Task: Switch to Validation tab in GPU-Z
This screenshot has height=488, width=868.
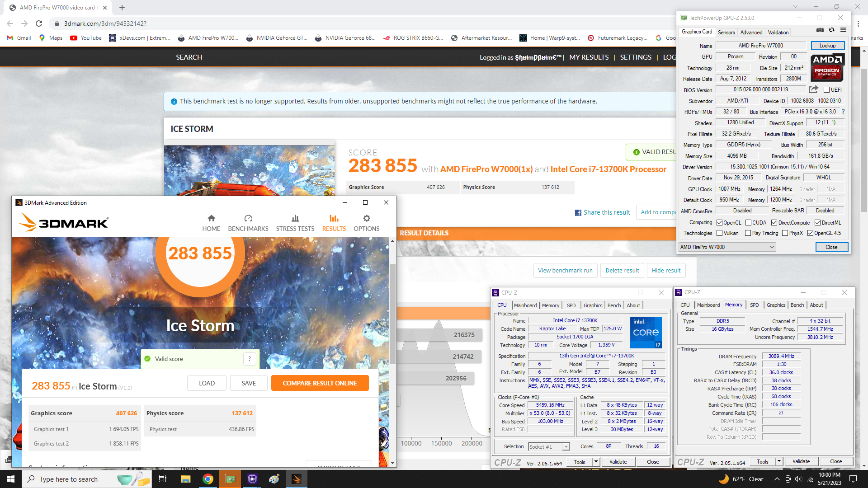Action: tap(778, 33)
